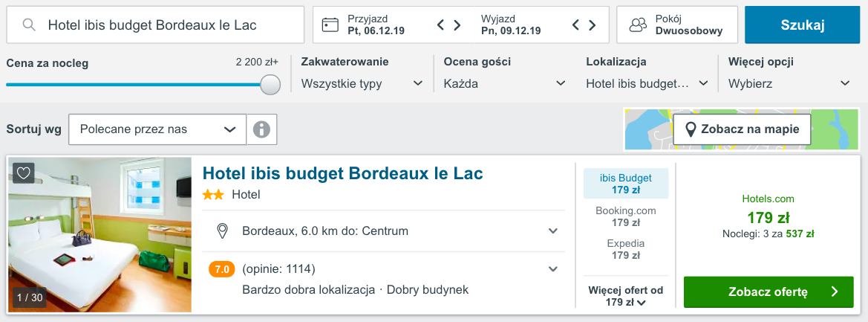Click the calendar icon beside Przyjazd

tap(330, 25)
